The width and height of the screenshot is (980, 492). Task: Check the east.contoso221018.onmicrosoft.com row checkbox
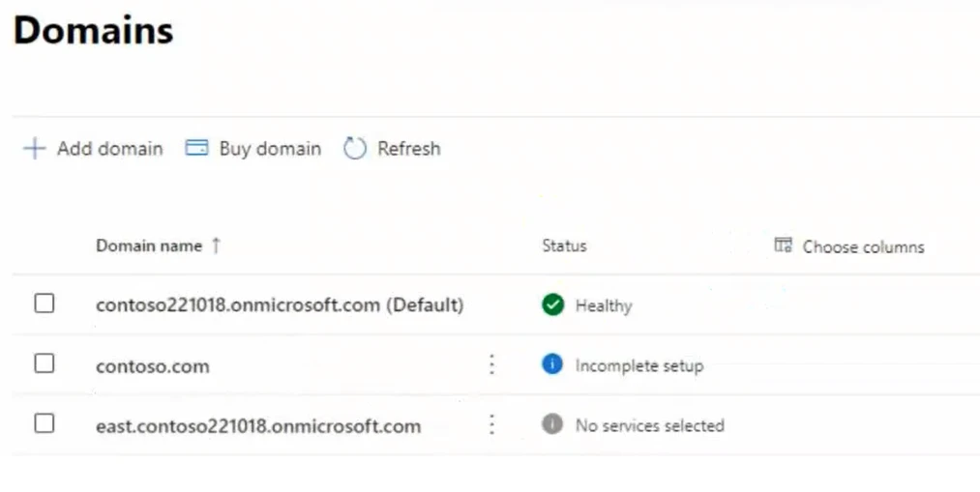point(45,423)
